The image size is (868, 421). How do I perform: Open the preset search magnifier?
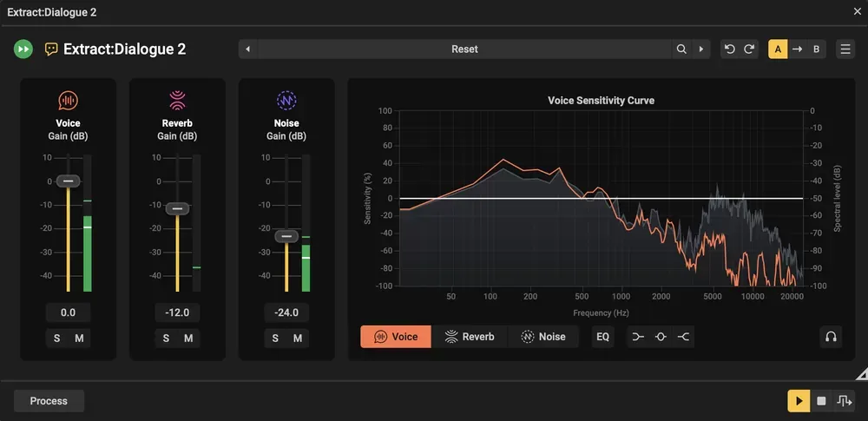[x=681, y=49]
